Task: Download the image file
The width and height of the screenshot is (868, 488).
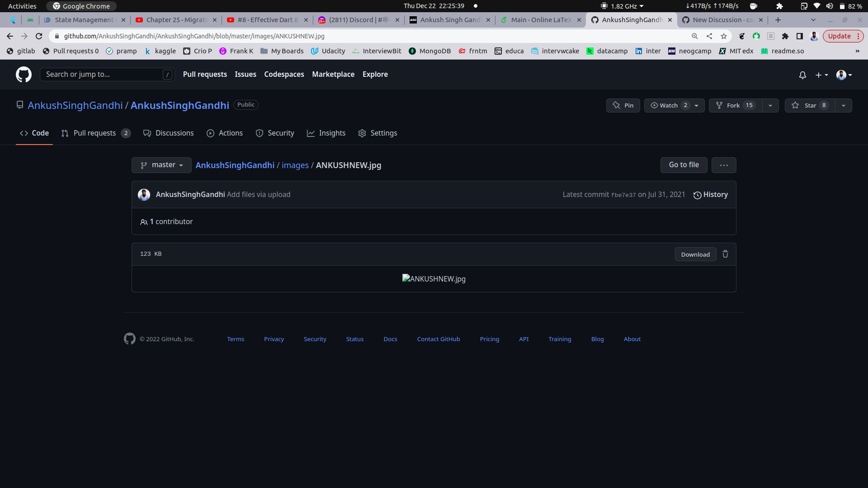Action: pos(695,254)
